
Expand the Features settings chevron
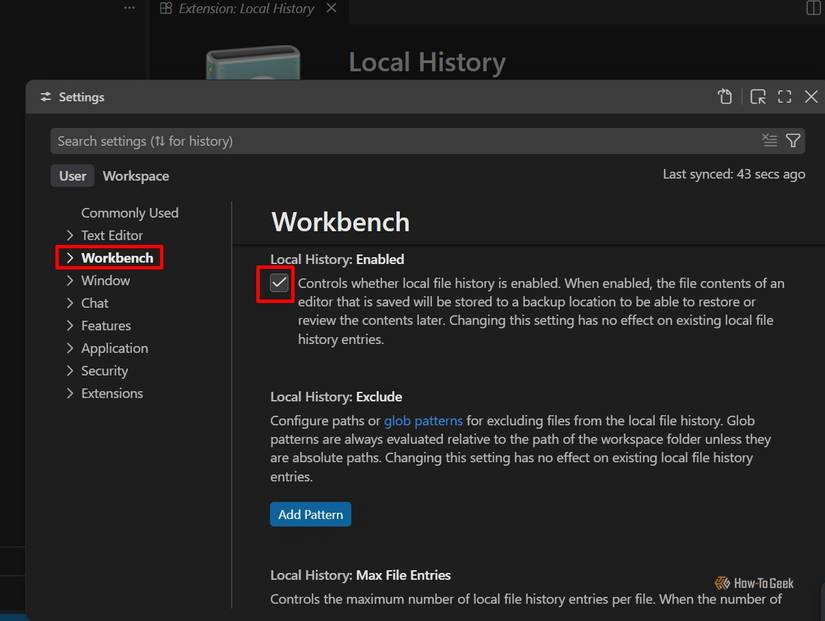69,326
